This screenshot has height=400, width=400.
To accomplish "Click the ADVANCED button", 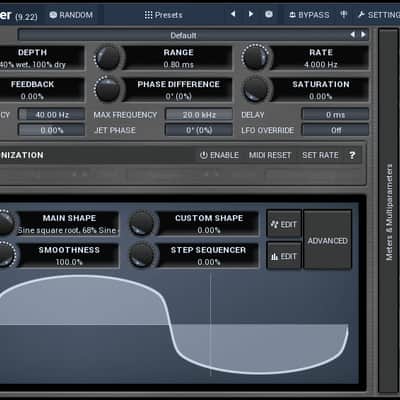I will (x=327, y=240).
